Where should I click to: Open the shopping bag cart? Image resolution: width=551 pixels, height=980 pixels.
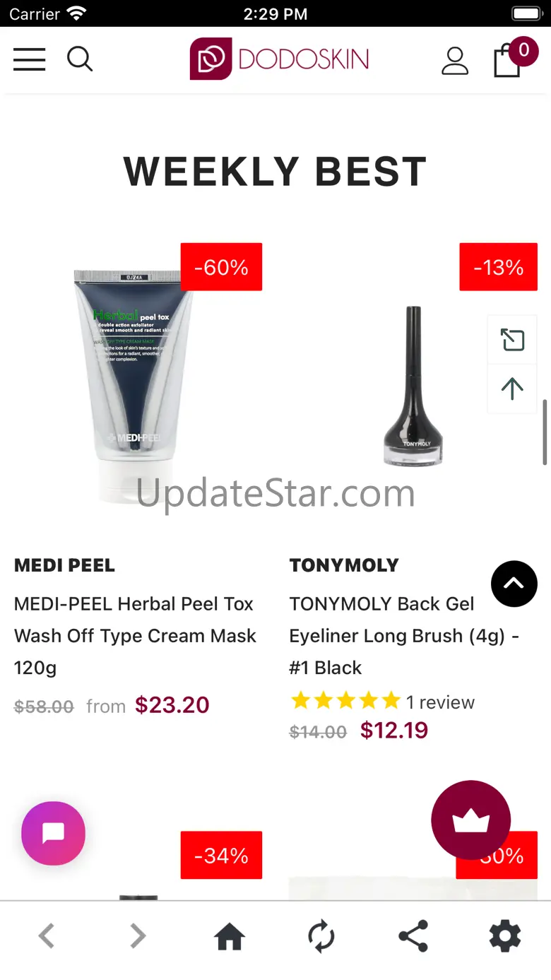coord(514,58)
